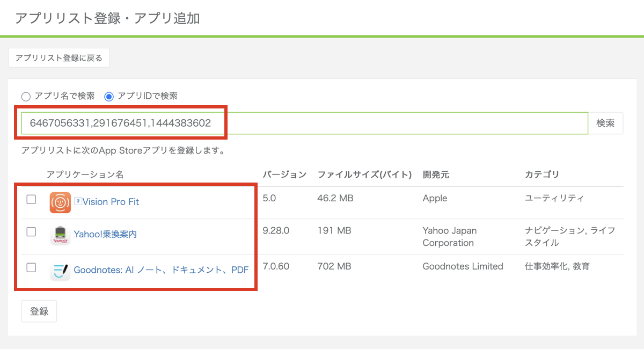The image size is (644, 349).
Task: Click the 191 MB file size
Action: [x=334, y=230]
